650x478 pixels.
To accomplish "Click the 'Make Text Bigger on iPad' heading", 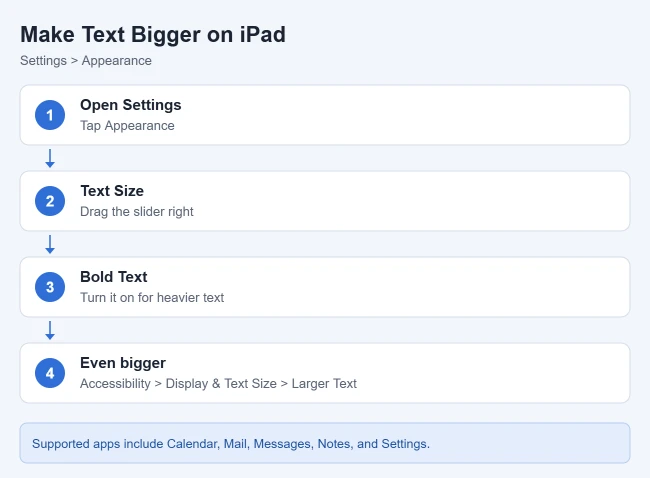I will [x=153, y=34].
